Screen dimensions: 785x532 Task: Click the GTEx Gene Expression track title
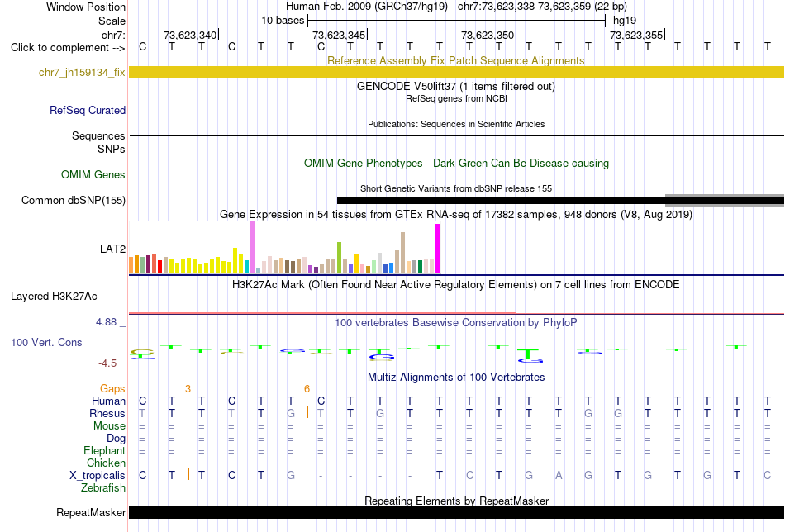(456, 214)
